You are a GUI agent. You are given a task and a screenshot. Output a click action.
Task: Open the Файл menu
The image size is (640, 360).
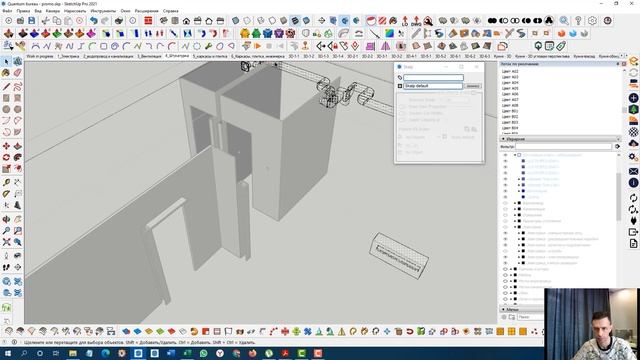pyautogui.click(x=7, y=11)
